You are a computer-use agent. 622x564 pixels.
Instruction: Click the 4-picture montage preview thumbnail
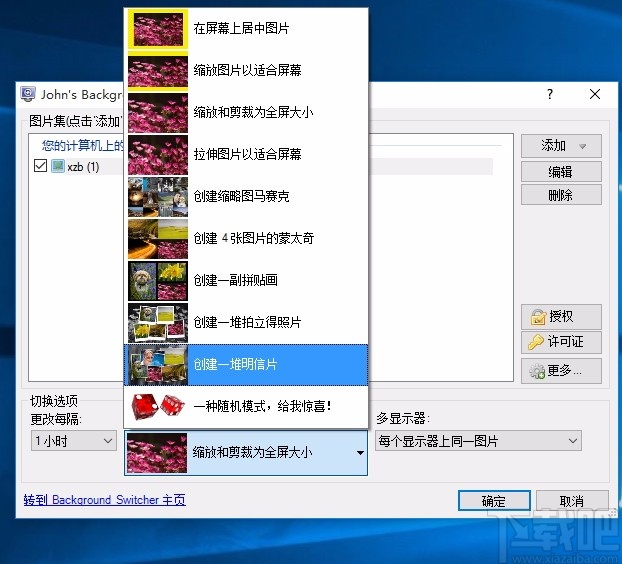(x=158, y=239)
